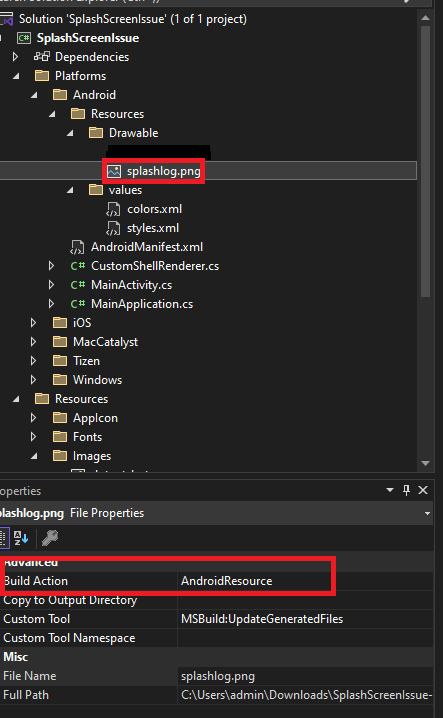Select the Build Action AndroidResource value
The image size is (443, 718).
point(226,581)
